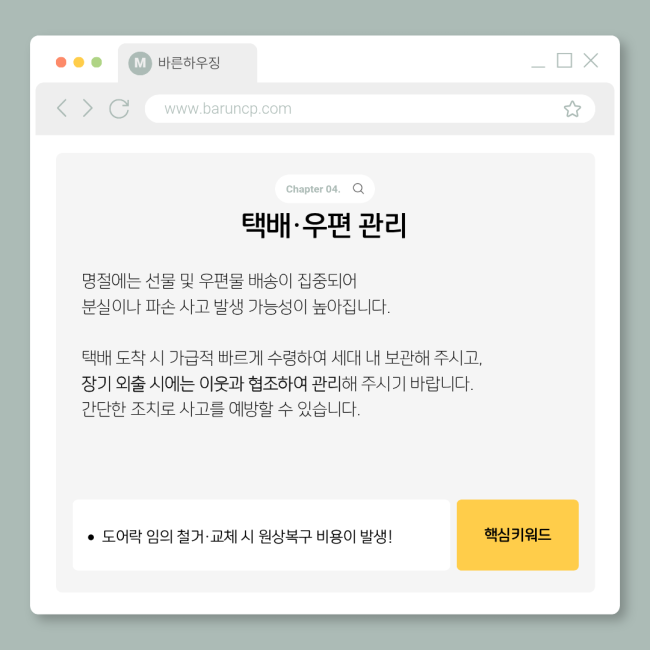Click the red window dot
650x650 pixels.
click(x=61, y=62)
